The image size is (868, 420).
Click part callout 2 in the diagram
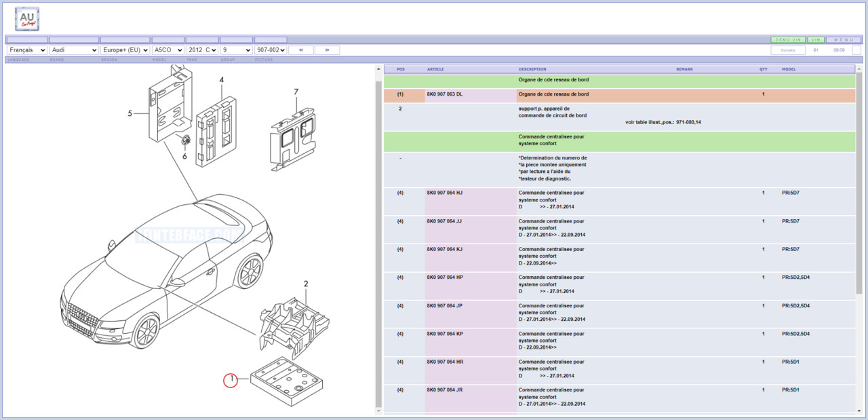pos(306,284)
